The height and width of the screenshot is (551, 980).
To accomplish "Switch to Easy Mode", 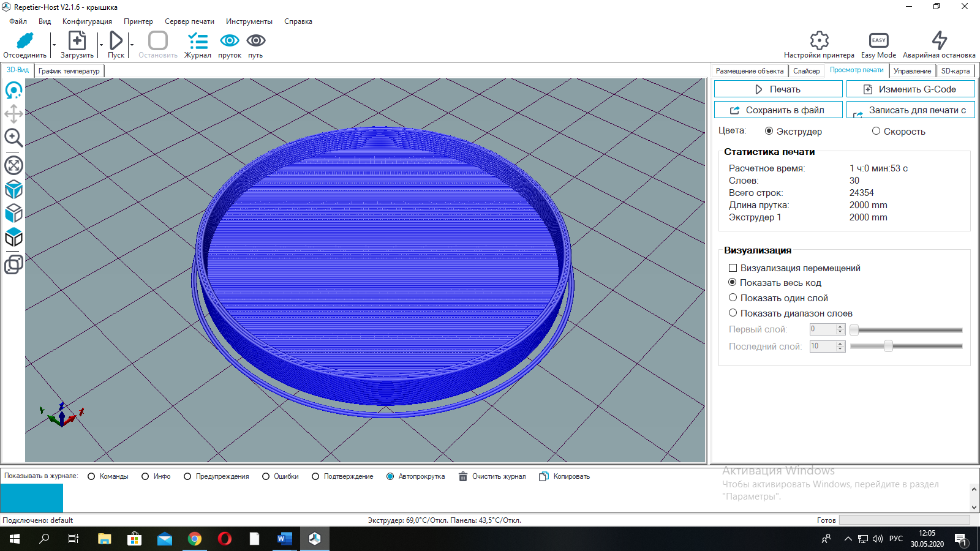I will [x=878, y=41].
